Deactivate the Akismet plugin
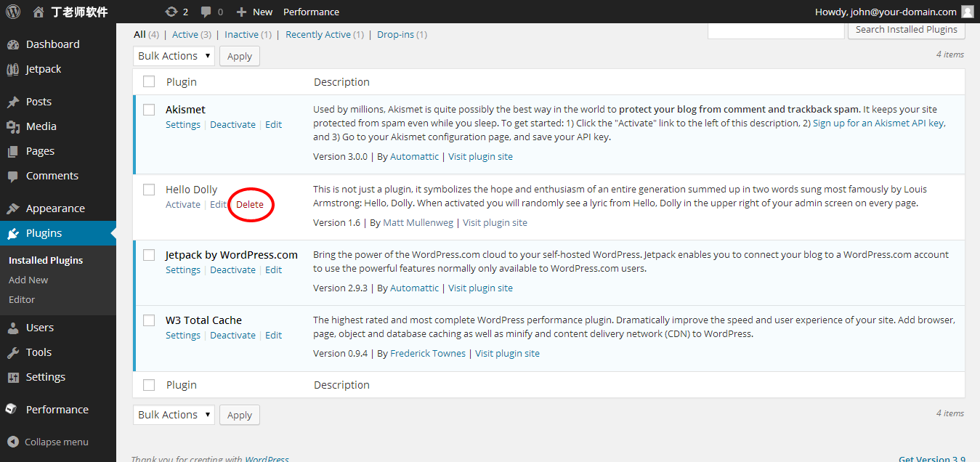 coord(232,124)
